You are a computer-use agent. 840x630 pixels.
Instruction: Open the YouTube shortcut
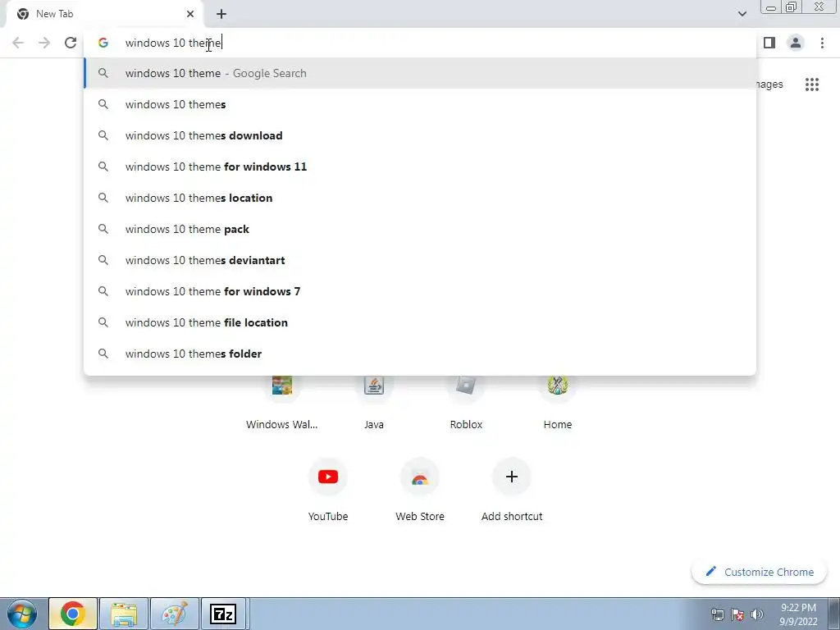click(x=328, y=490)
